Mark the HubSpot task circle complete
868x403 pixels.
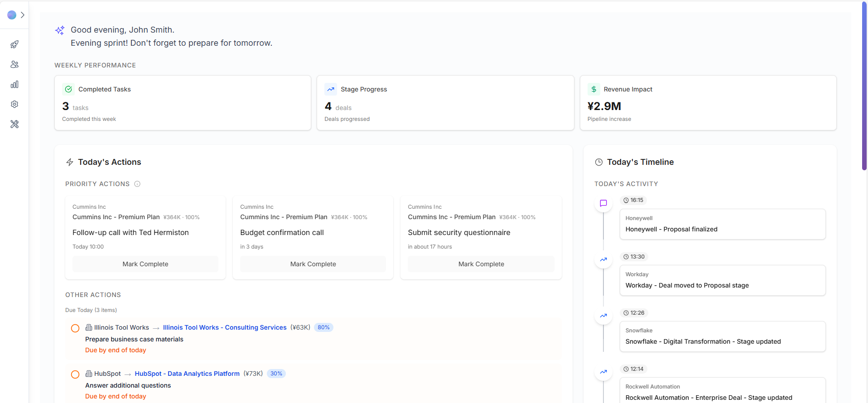(x=75, y=374)
